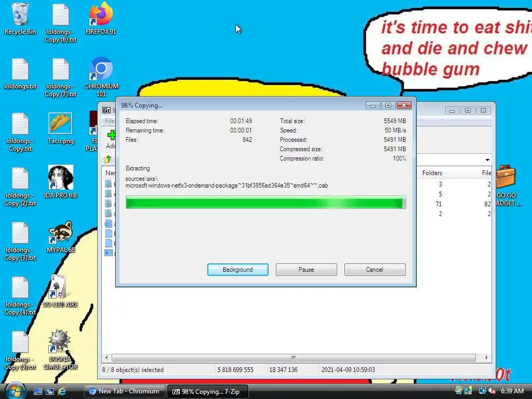Click the Speed value 50 MB/s
The image size is (532, 399).
[x=395, y=130]
